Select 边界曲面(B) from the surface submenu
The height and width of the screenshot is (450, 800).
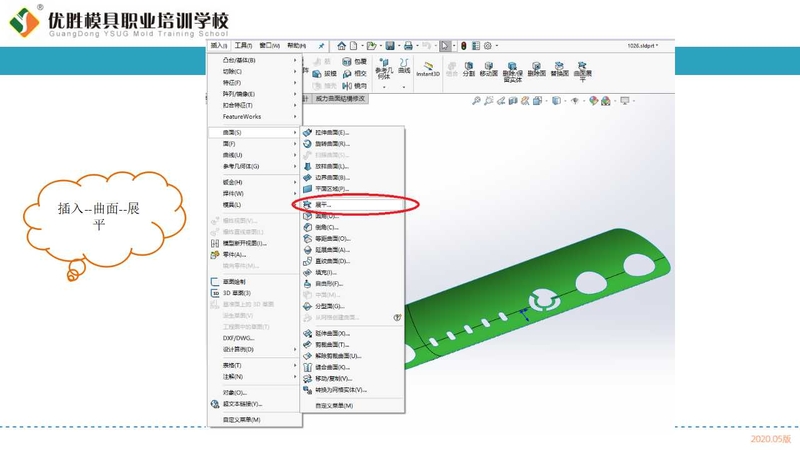[x=353, y=178]
